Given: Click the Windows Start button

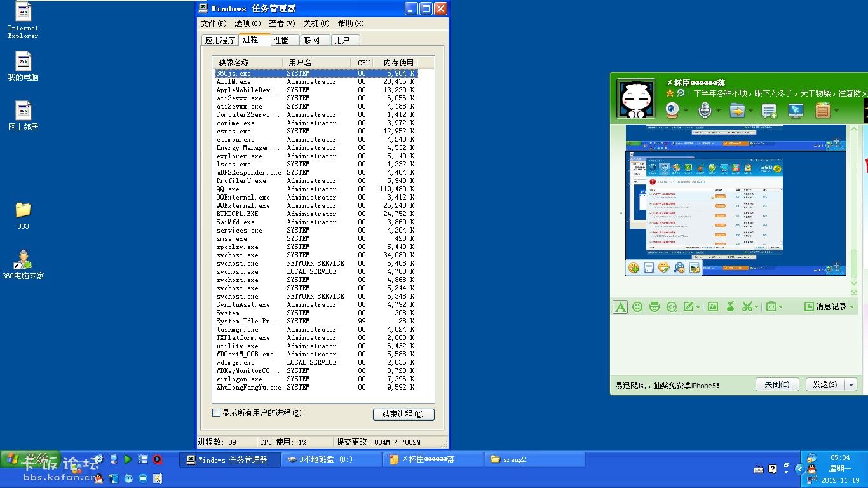Looking at the screenshot, I should click(x=31, y=459).
